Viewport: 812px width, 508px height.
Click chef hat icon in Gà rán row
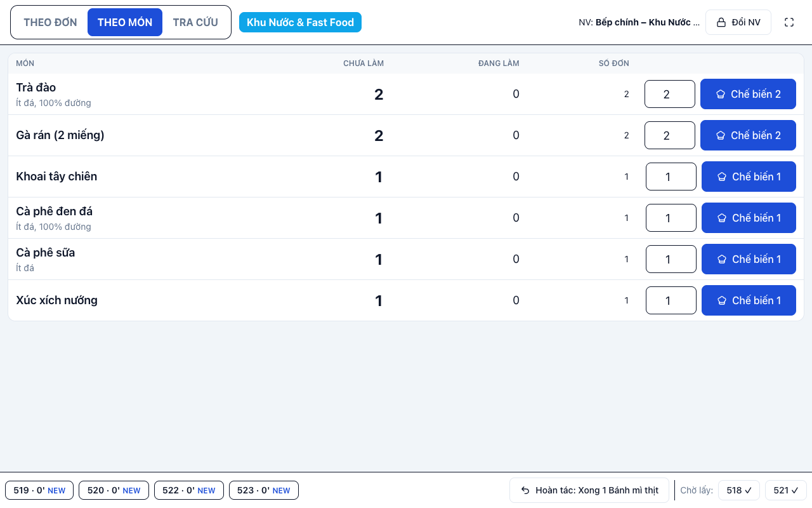tap(721, 135)
